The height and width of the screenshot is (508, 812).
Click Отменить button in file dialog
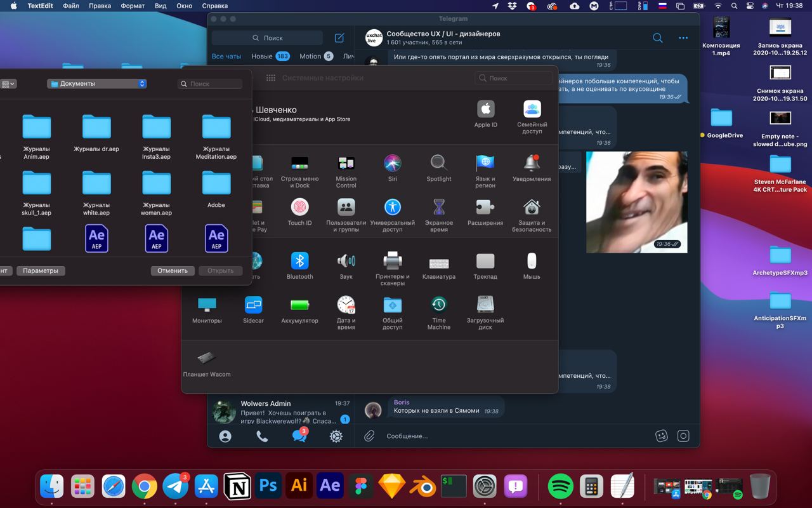tap(173, 271)
